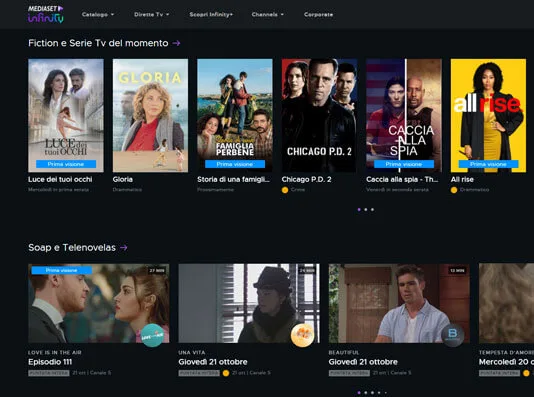534x397 pixels.
Task: Open the Scopri Infinity+ menu item
Action: pyautogui.click(x=211, y=14)
